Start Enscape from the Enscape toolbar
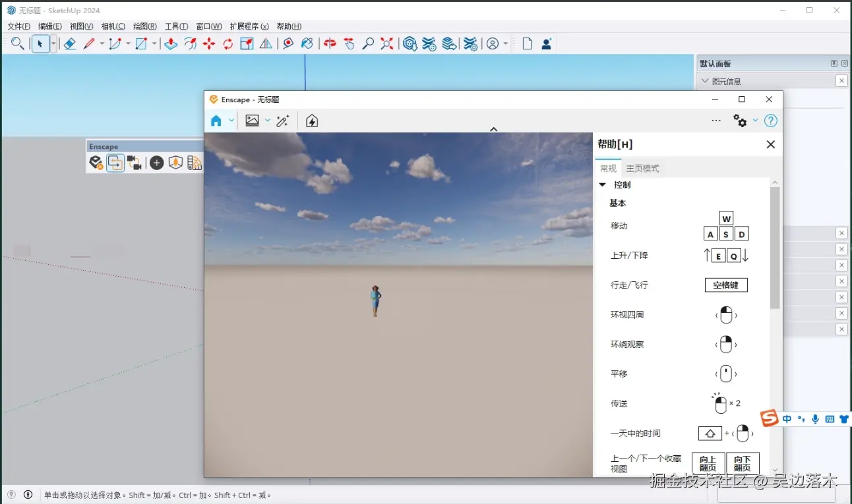The width and height of the screenshot is (852, 504). click(x=96, y=163)
